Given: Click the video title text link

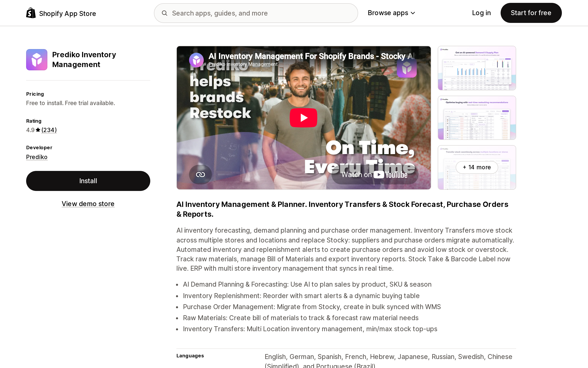Looking at the screenshot, I should point(312,56).
